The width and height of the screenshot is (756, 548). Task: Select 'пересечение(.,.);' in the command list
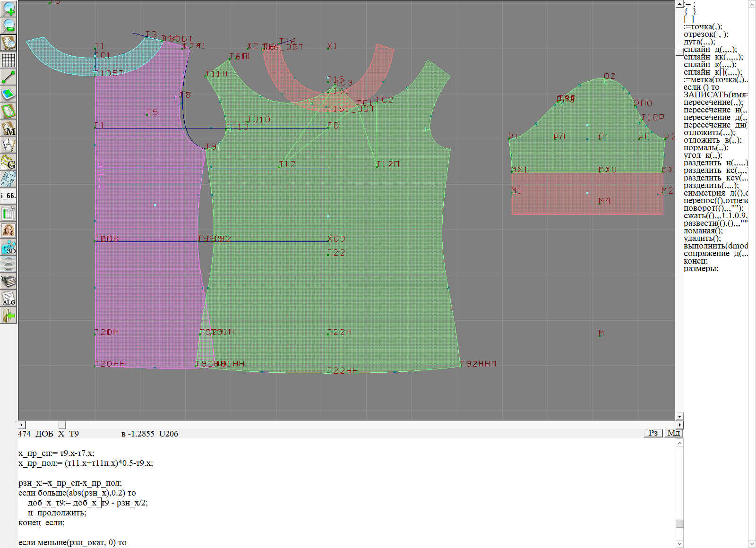point(713,103)
